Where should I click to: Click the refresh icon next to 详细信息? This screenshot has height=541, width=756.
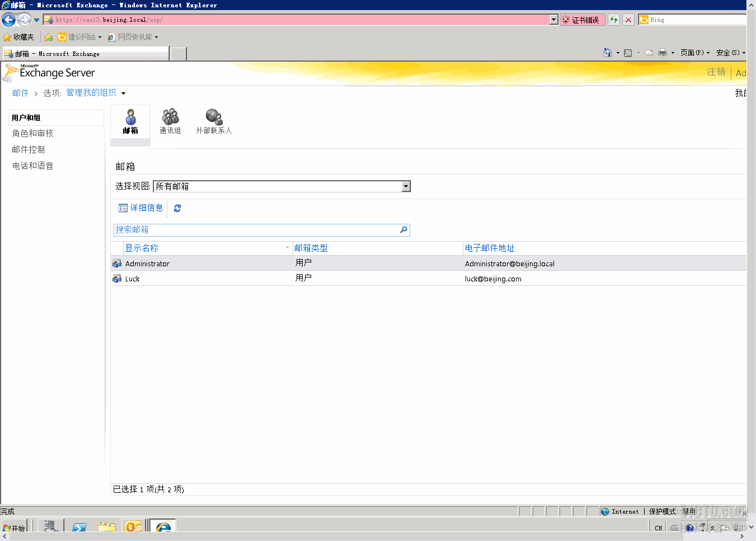pyautogui.click(x=177, y=208)
